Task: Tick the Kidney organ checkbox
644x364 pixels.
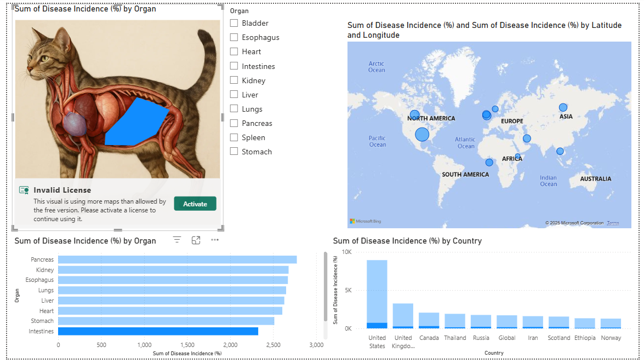Action: click(234, 80)
